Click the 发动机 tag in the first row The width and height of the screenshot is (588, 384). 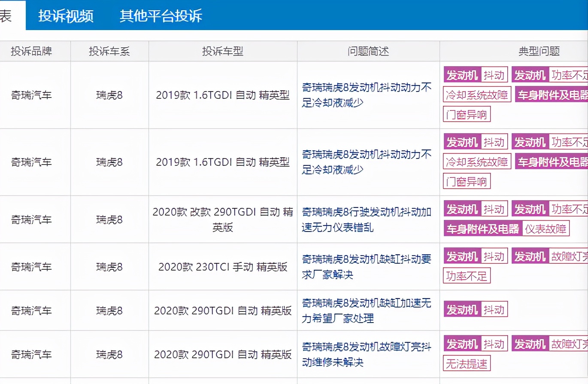pos(461,74)
